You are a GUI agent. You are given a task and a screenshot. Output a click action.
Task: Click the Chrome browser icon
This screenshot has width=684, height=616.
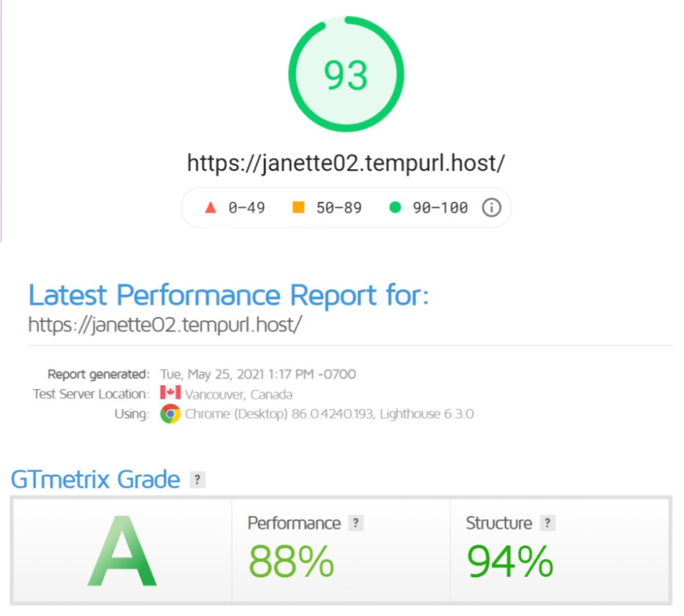(170, 414)
